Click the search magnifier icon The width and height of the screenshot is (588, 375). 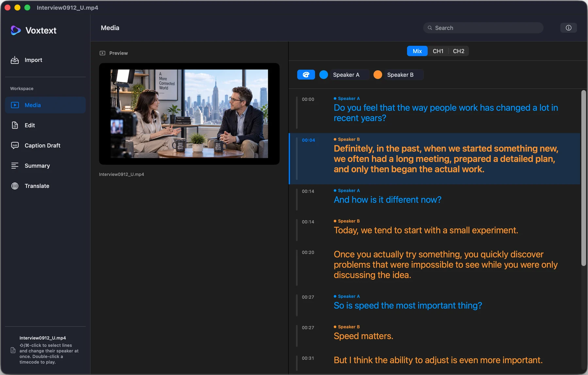coord(430,28)
